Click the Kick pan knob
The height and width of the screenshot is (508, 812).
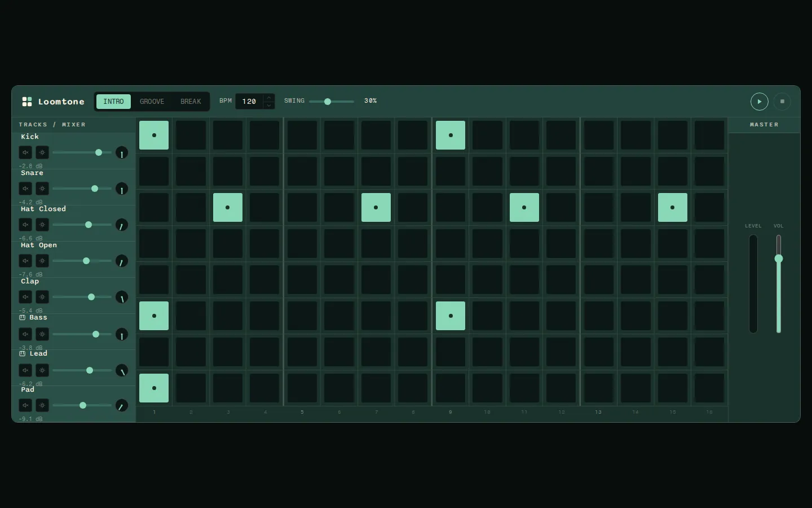point(122,152)
